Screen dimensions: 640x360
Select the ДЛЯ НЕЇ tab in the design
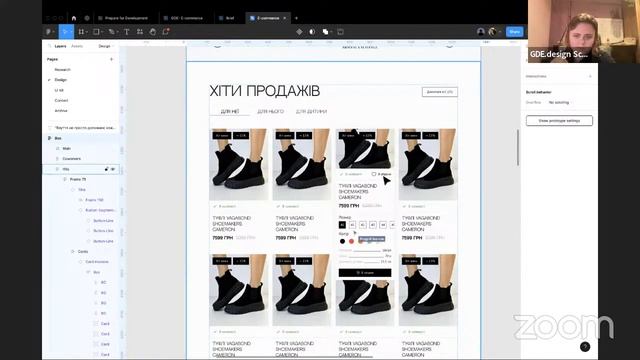click(x=229, y=111)
